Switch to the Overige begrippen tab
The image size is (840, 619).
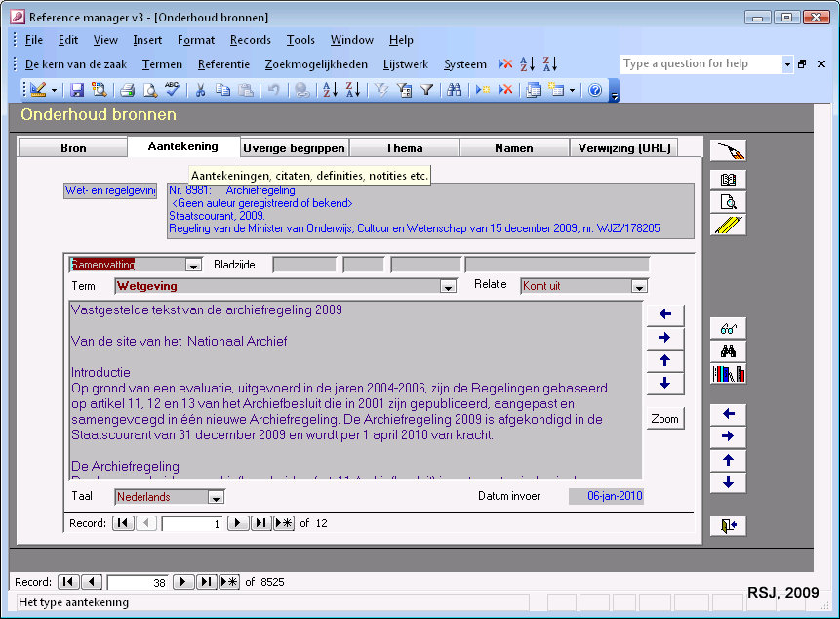coord(294,148)
